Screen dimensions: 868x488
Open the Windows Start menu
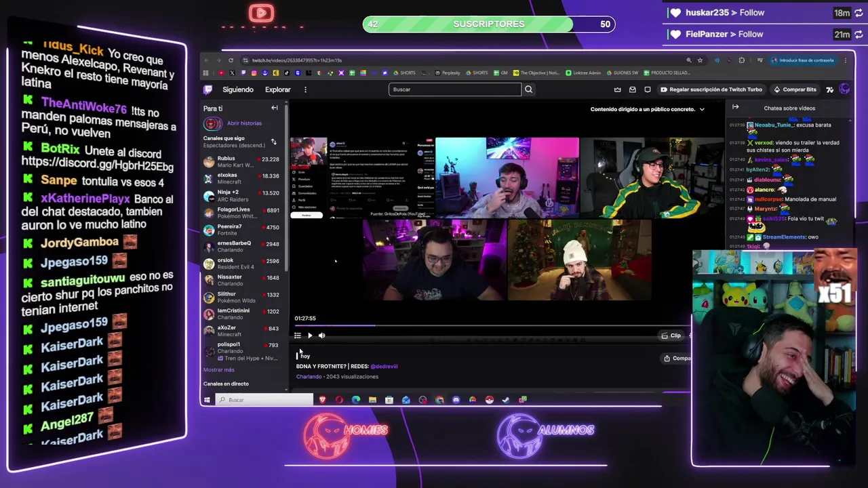[207, 400]
